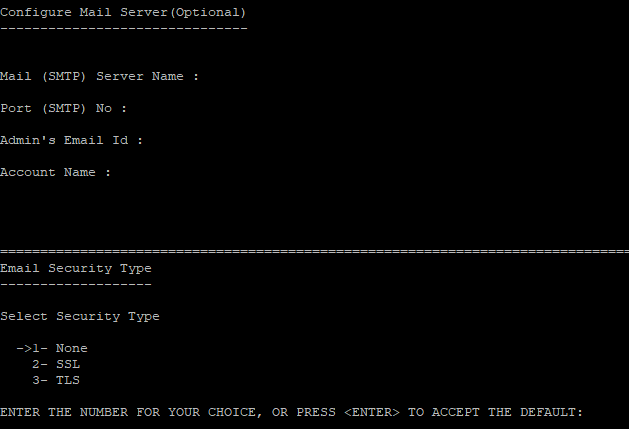629x429 pixels.
Task: Click the Port (SMTP) No field
Action: click(x=63, y=108)
